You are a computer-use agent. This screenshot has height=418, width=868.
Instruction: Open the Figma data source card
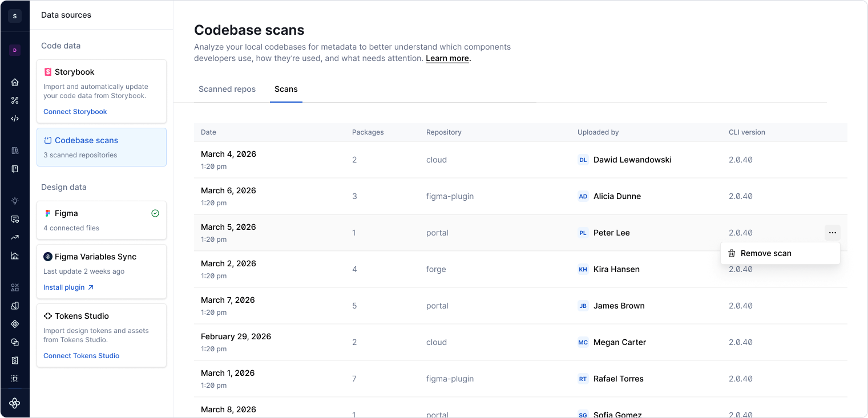click(102, 220)
